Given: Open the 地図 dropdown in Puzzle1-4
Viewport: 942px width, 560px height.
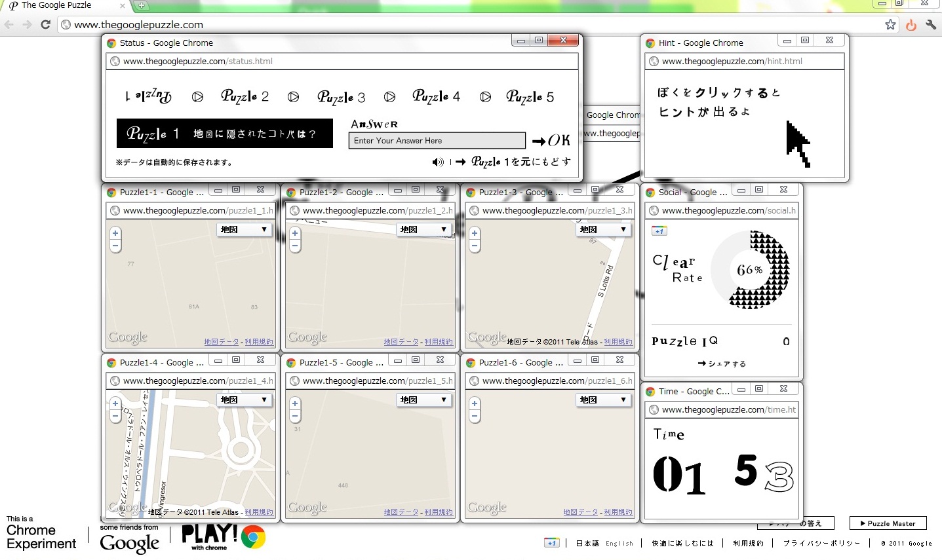Looking at the screenshot, I should [245, 400].
